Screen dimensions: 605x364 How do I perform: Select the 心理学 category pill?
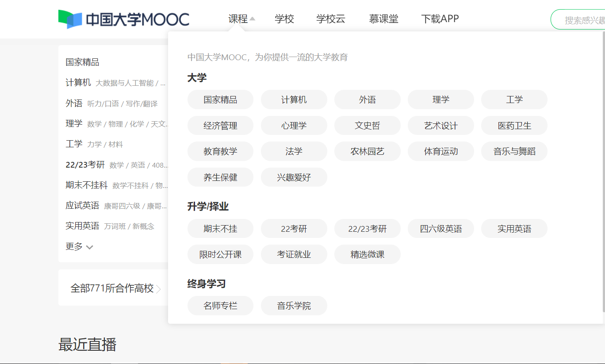point(294,126)
